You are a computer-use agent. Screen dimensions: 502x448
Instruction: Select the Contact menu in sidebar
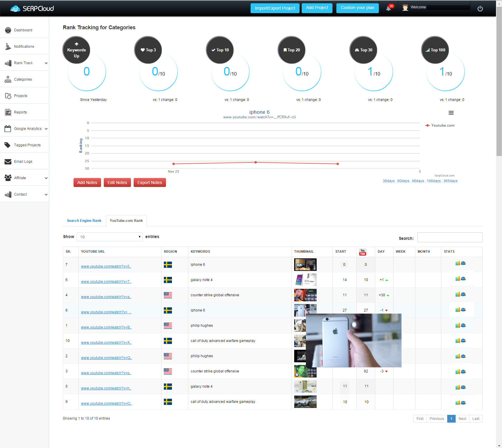[x=20, y=194]
